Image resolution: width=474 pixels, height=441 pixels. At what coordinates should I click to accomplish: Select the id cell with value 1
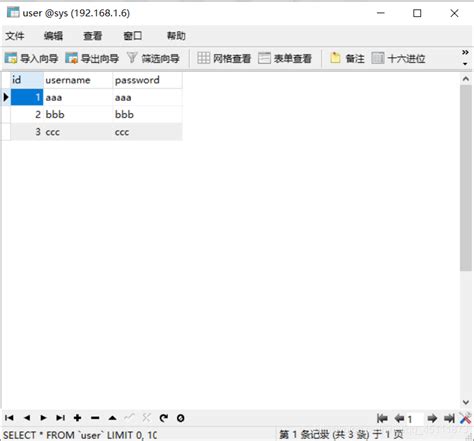(x=27, y=97)
